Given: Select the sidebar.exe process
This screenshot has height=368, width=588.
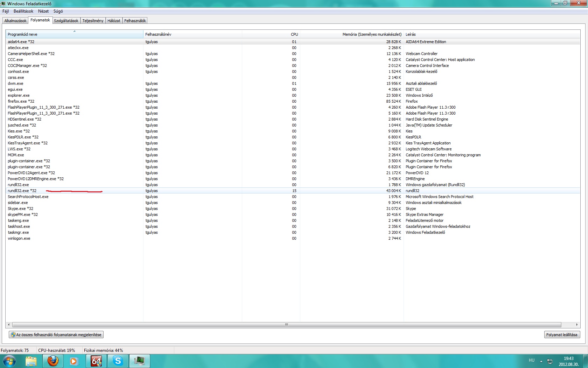Looking at the screenshot, I should 293,203.
